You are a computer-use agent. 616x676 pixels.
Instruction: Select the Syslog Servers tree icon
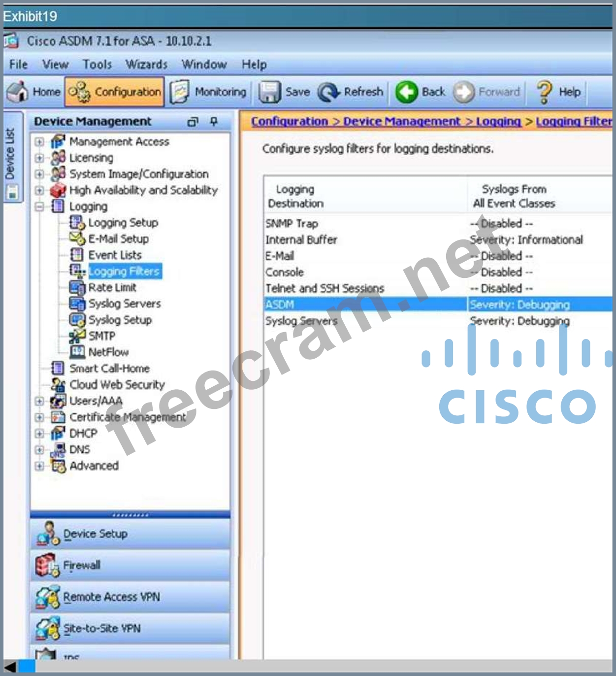tap(77, 304)
